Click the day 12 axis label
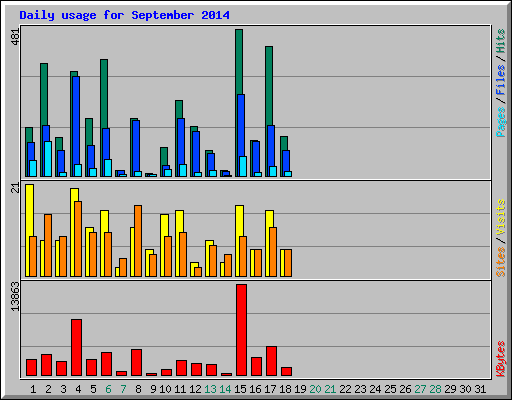Viewport: 512px width, 400px height. tap(195, 389)
